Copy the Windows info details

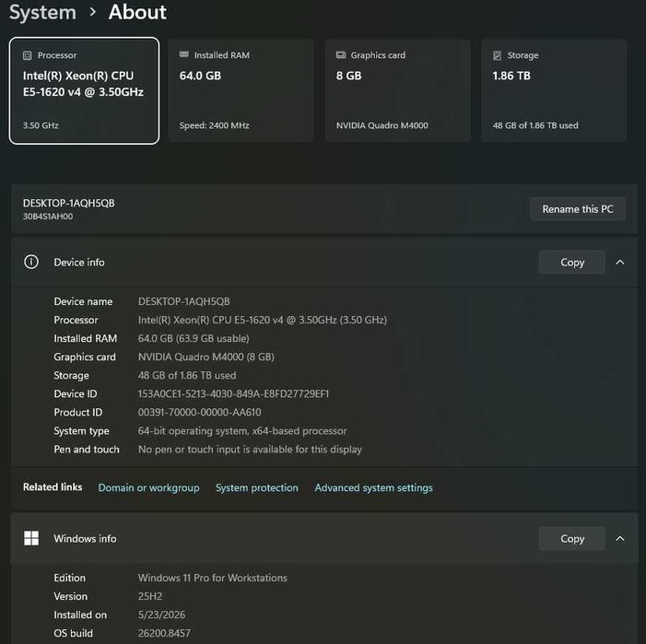tap(572, 539)
